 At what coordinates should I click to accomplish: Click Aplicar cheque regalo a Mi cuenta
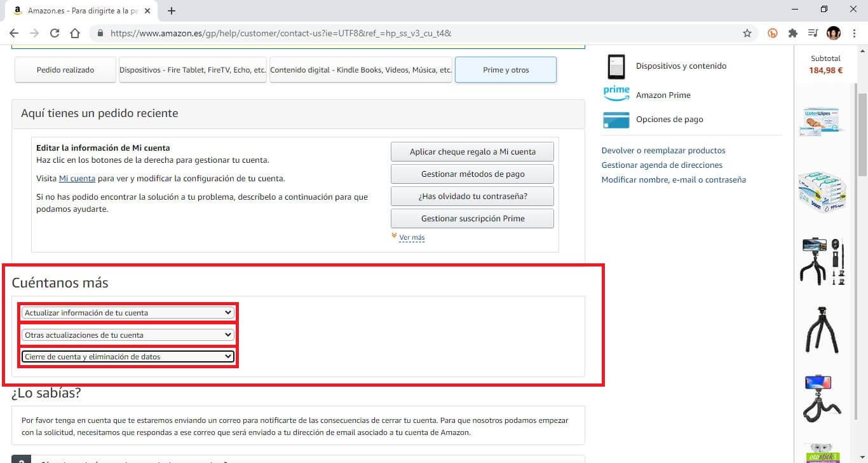pyautogui.click(x=472, y=152)
